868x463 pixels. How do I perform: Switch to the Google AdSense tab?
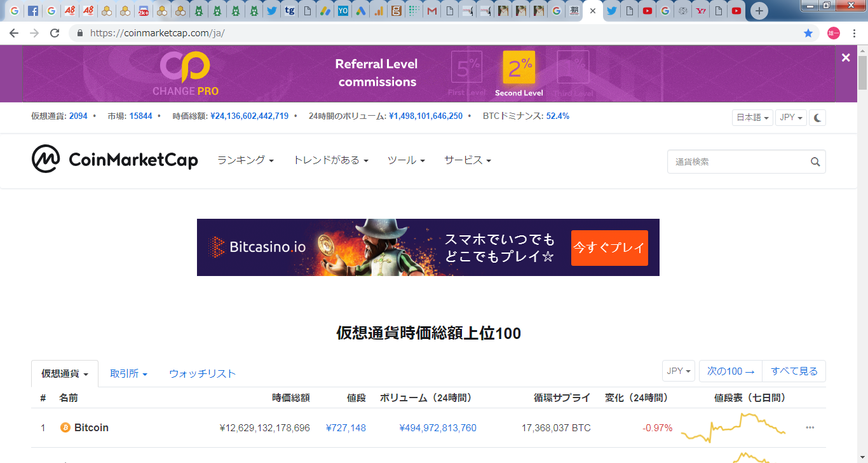point(325,11)
